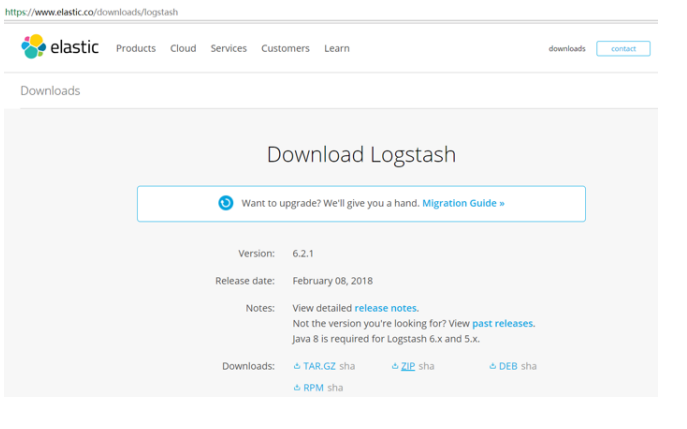Open the Cloud menu

coord(183,48)
